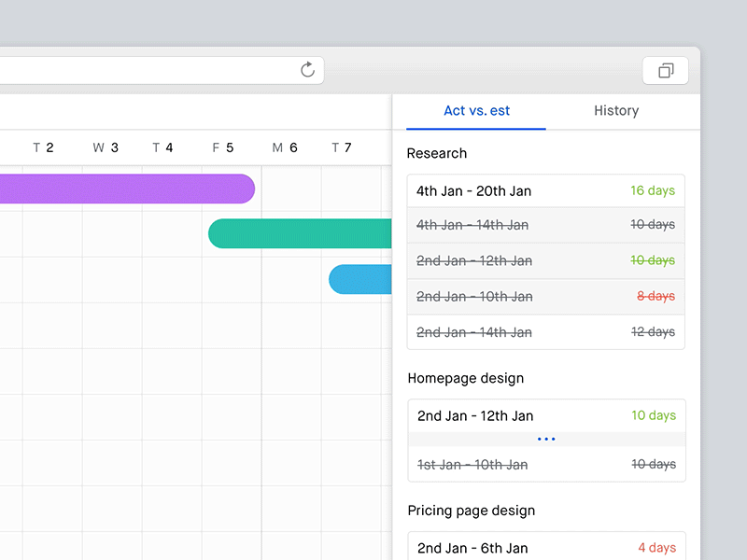Switch to the Act vs. est tab
The image size is (747, 560).
coord(476,110)
